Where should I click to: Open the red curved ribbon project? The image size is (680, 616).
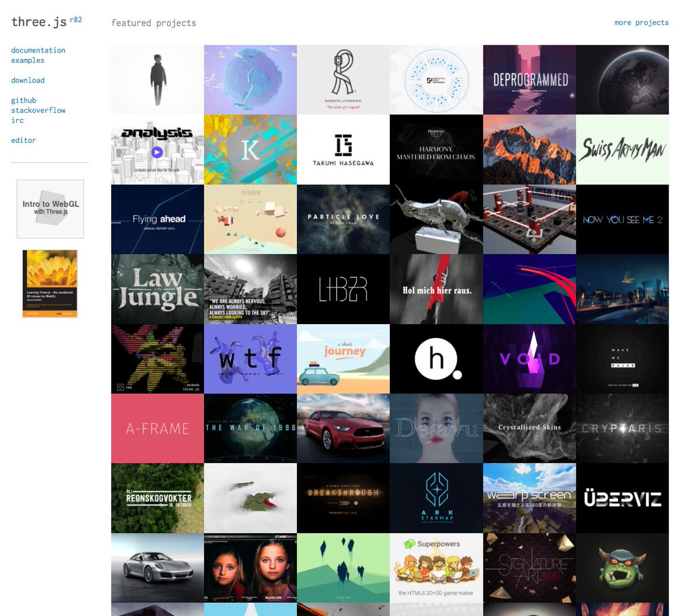[x=529, y=289]
